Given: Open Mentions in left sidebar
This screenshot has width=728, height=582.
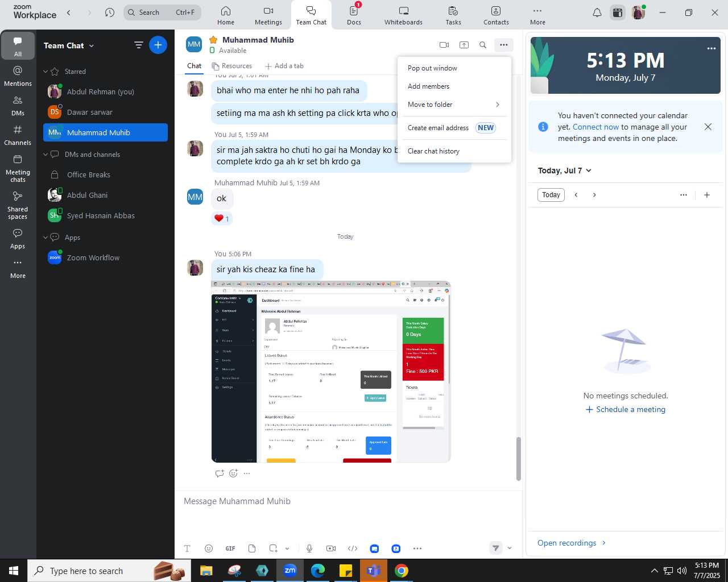Looking at the screenshot, I should [18, 76].
